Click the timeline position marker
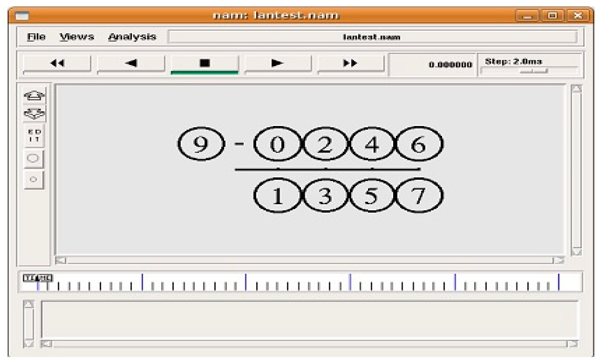 click(38, 278)
